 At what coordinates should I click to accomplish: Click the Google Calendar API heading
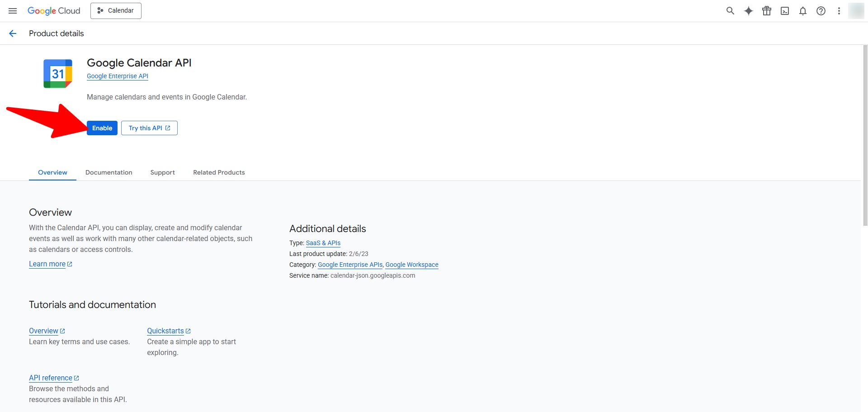(139, 63)
